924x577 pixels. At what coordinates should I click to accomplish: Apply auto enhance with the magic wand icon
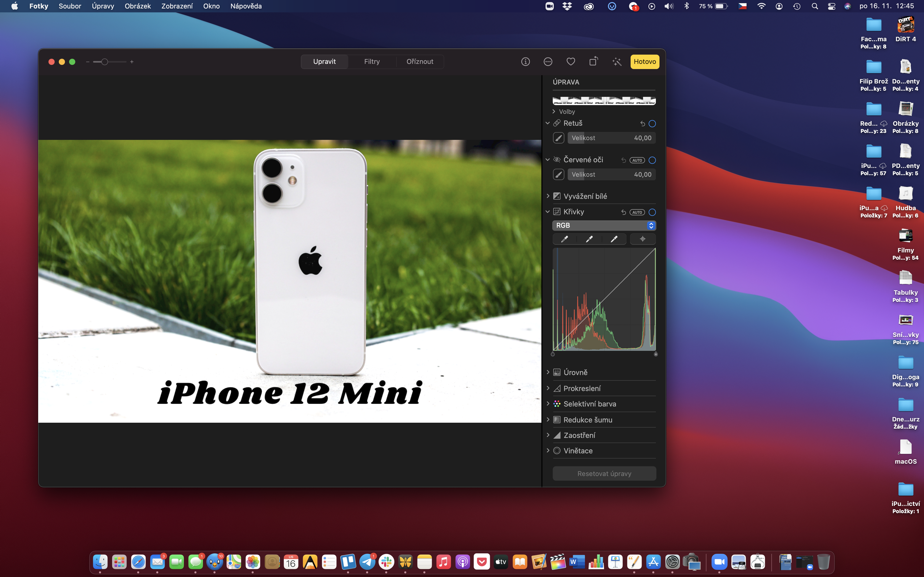click(x=617, y=62)
